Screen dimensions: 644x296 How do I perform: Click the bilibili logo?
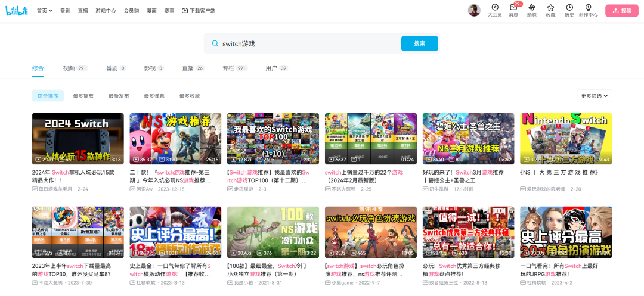(17, 11)
